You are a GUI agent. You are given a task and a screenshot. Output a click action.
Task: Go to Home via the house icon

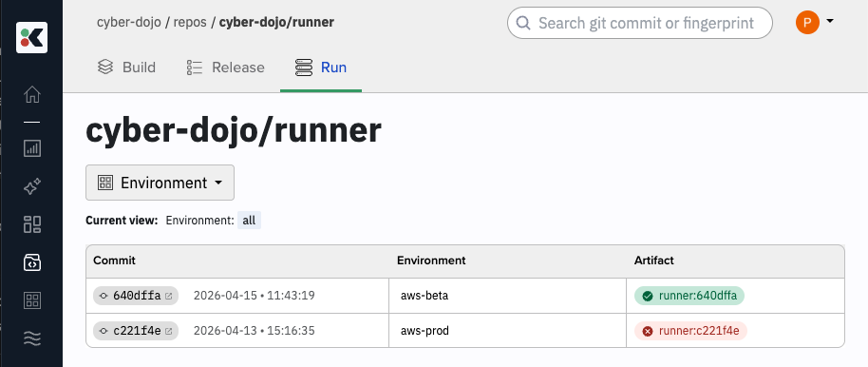32,94
